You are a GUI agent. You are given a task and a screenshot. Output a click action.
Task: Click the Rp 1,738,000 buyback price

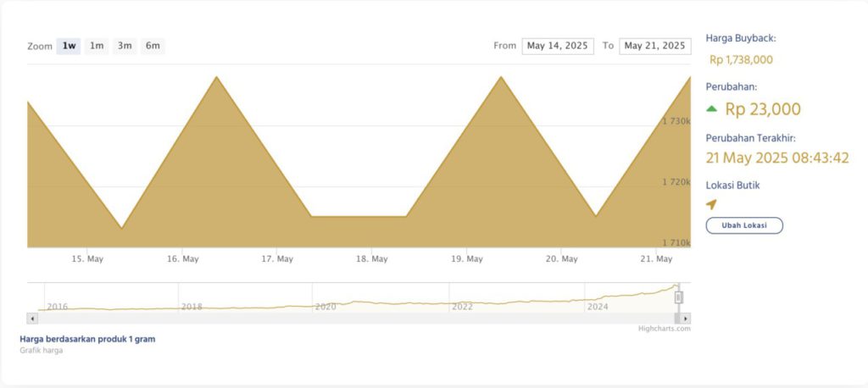[x=741, y=59]
